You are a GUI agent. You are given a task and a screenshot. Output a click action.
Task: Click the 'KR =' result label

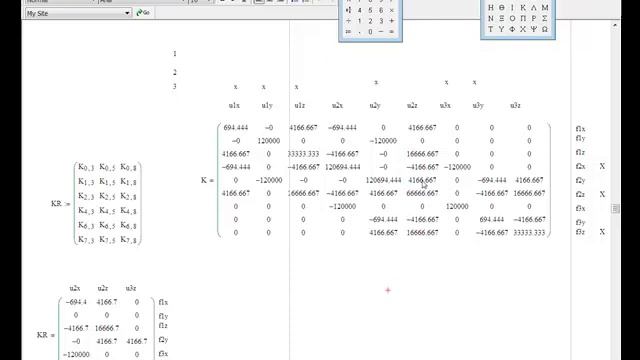(45, 335)
